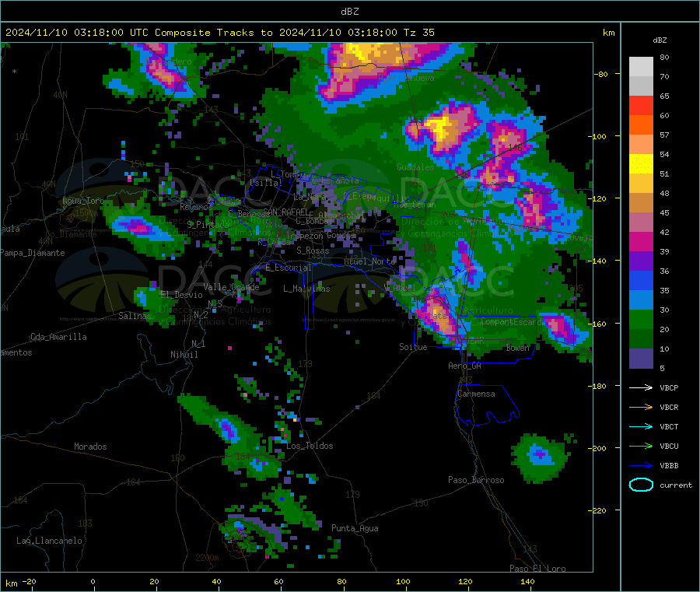Pick the magenta swatch above the 39 label
This screenshot has height=592, width=700.
click(641, 241)
